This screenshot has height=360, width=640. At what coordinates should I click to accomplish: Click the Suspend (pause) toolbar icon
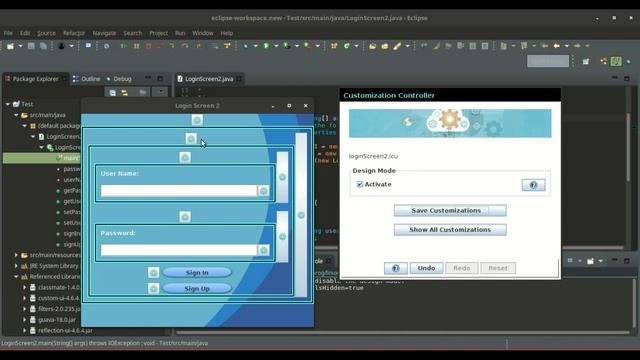coord(136,46)
